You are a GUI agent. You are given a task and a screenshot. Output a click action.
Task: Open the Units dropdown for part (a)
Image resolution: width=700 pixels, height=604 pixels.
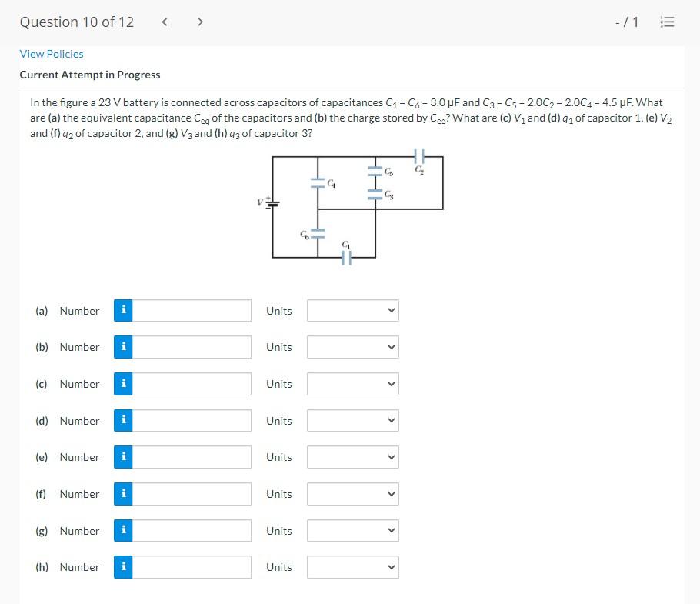(352, 311)
